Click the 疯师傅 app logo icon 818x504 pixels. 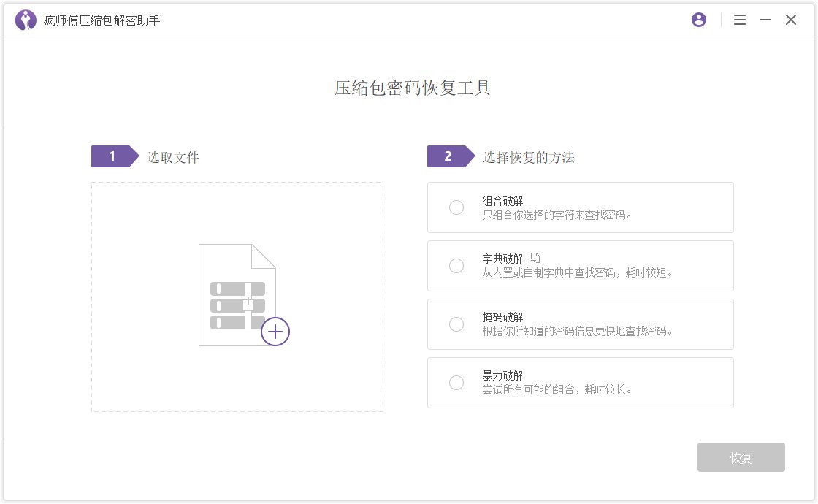click(x=24, y=20)
